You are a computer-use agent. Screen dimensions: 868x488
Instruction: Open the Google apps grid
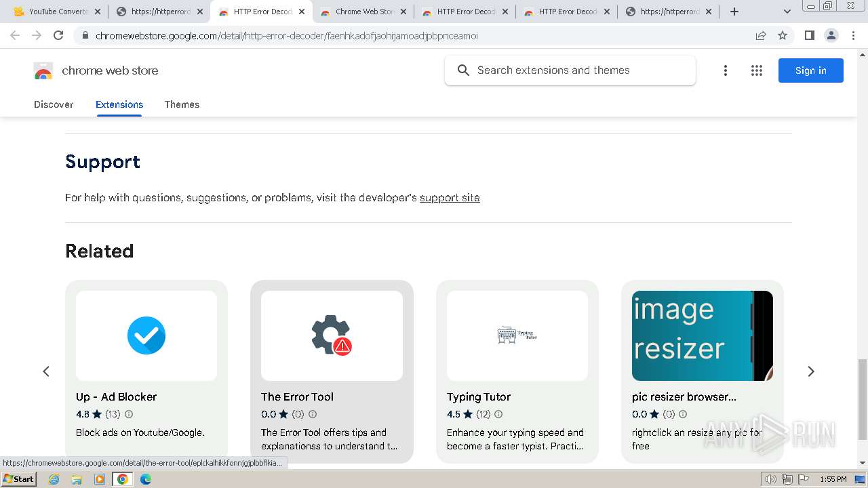tap(757, 70)
